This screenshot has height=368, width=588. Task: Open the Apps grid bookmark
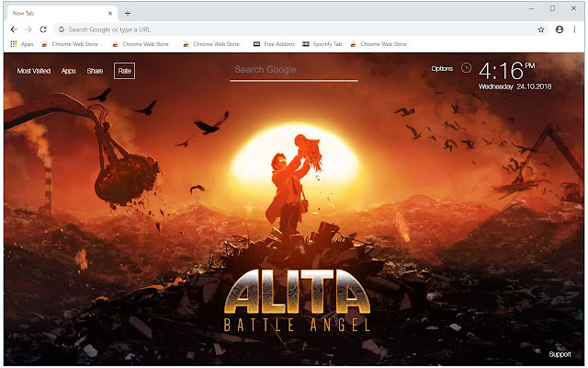click(22, 44)
